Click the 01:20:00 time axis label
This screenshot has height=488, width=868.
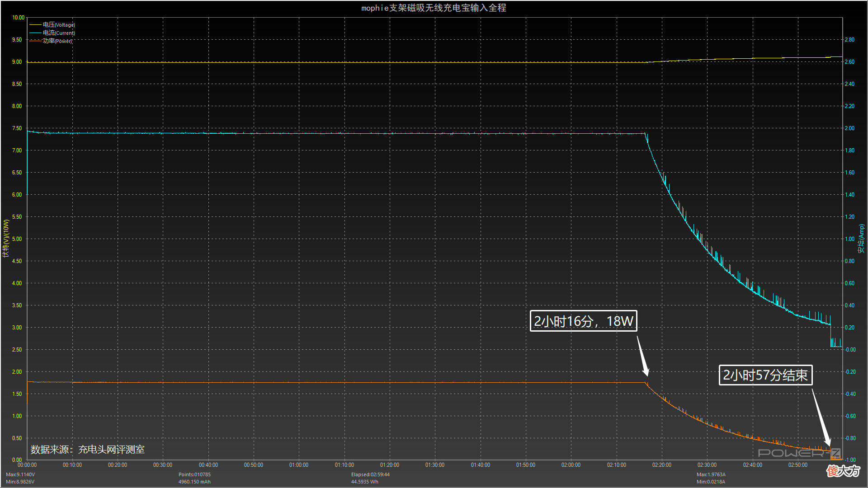click(390, 465)
